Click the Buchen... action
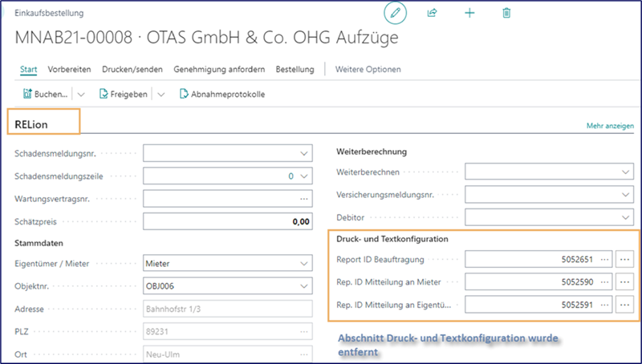642x364 pixels. 45,94
